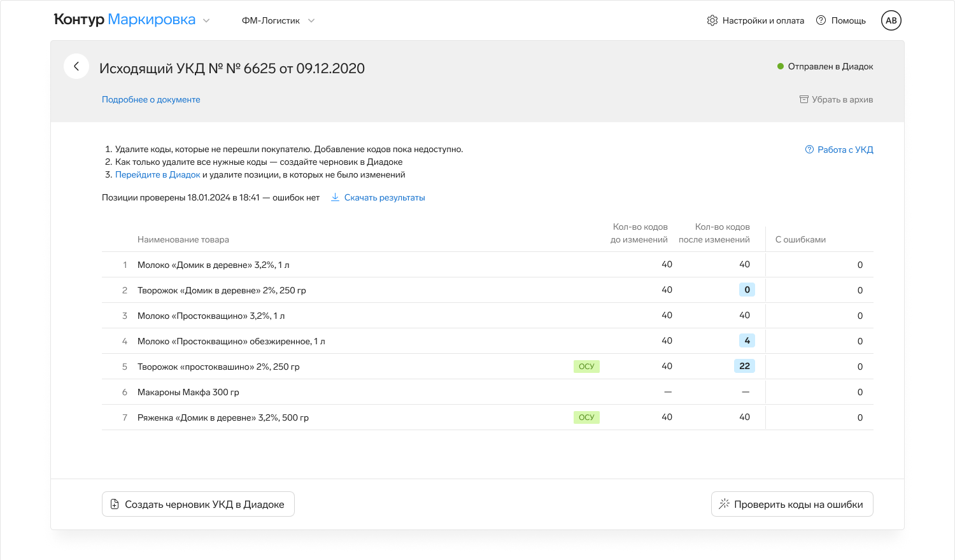Click the green status dot
The width and height of the screenshot is (955, 560).
tap(781, 66)
